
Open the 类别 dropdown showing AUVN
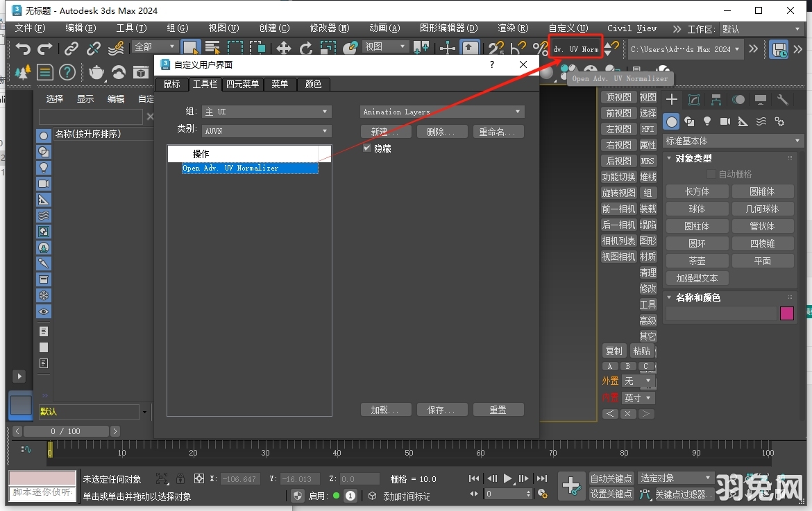(267, 130)
